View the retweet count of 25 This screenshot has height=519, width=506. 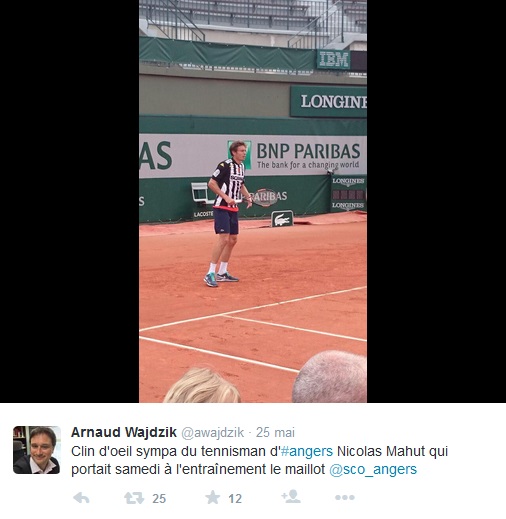click(x=159, y=499)
